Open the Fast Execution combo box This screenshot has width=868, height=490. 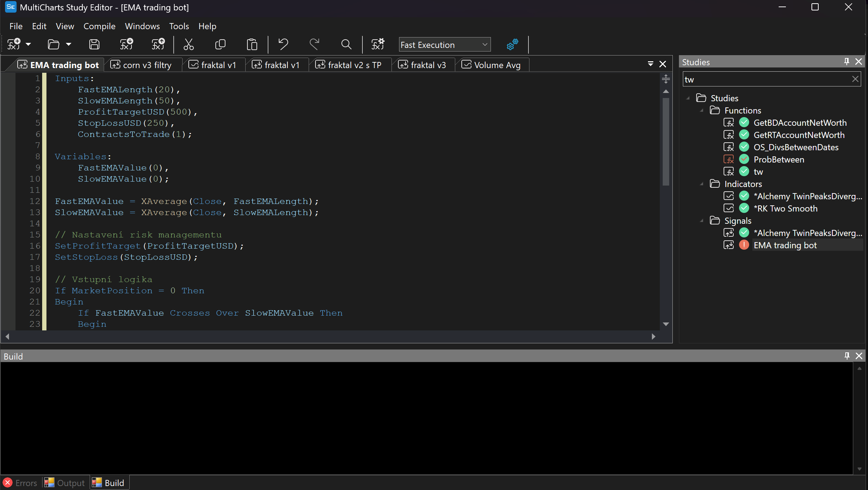point(444,45)
